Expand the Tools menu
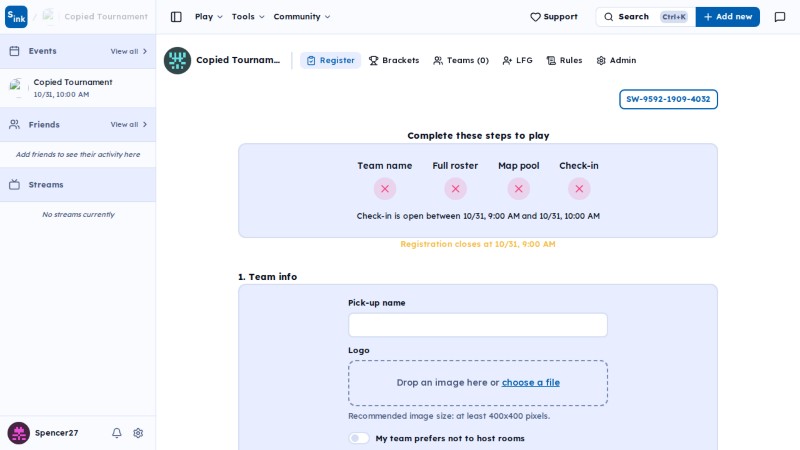Image resolution: width=800 pixels, height=450 pixels. tap(248, 17)
